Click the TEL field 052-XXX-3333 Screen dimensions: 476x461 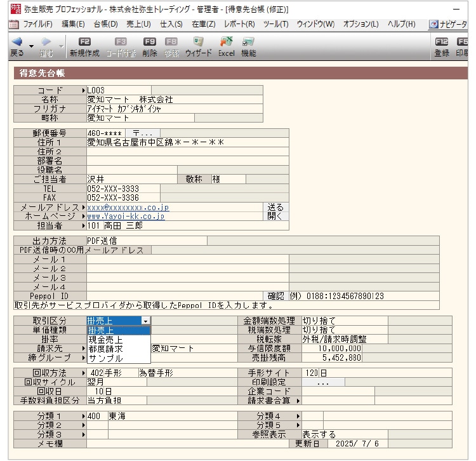123,189
